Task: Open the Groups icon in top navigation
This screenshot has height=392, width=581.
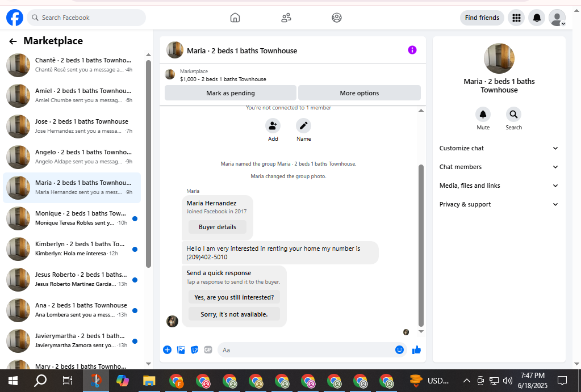Action: point(336,18)
